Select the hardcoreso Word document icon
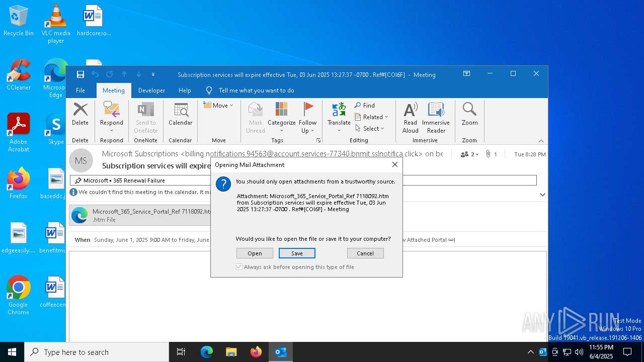 tap(94, 21)
